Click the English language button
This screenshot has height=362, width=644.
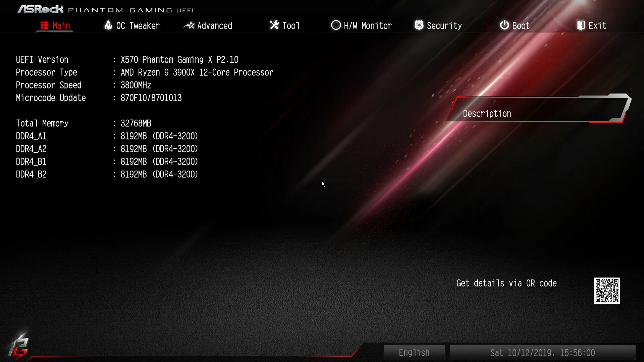tap(414, 352)
